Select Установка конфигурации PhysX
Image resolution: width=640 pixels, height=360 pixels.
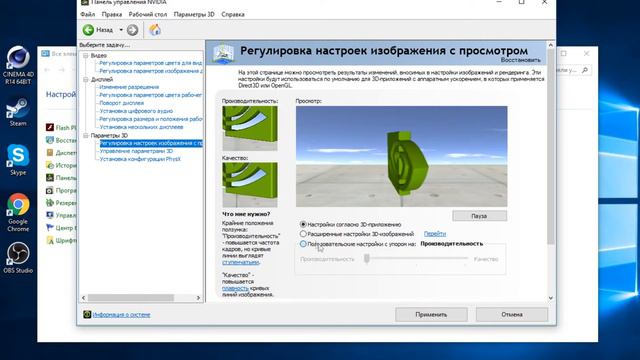[x=140, y=159]
